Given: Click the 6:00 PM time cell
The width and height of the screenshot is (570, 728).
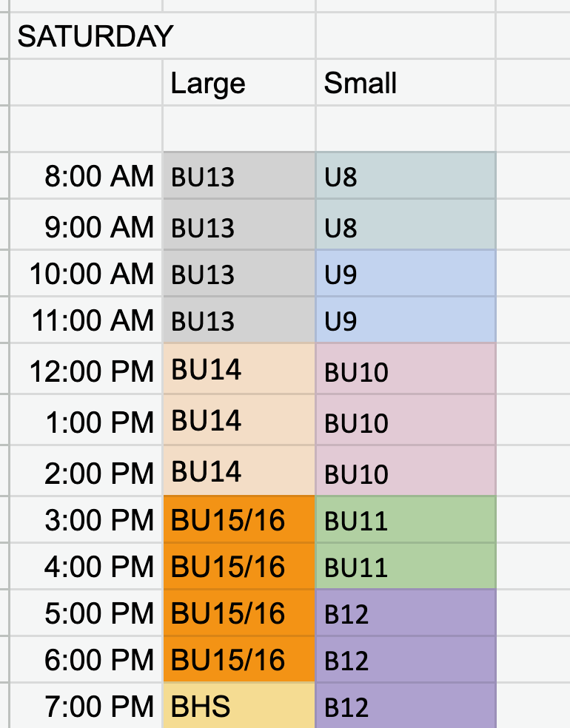Looking at the screenshot, I should (86, 659).
